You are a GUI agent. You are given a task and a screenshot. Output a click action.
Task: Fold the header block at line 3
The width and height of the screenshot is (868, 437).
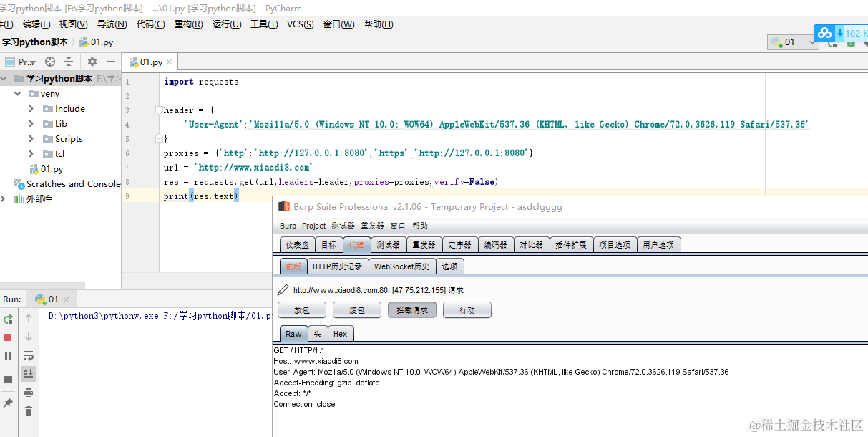click(x=160, y=110)
